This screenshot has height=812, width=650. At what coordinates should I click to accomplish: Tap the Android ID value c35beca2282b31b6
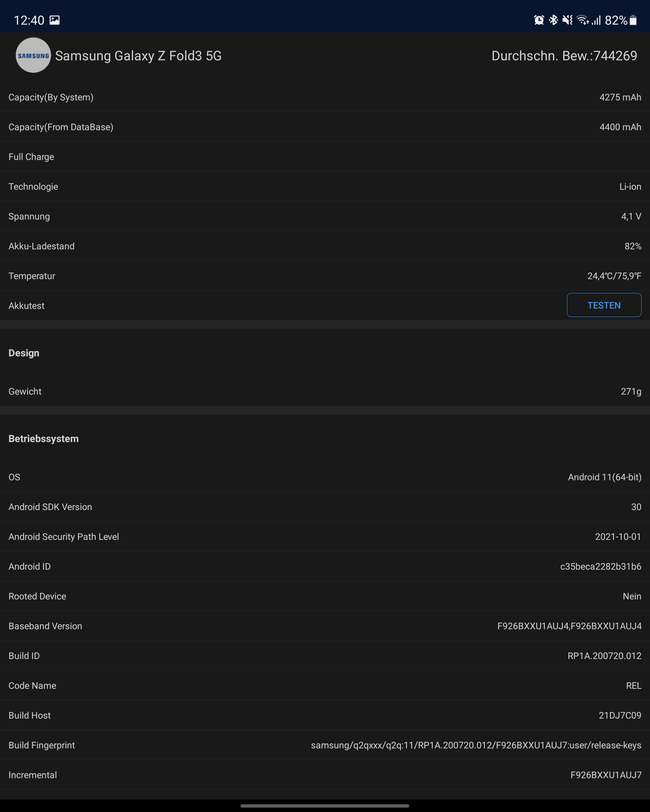click(600, 566)
